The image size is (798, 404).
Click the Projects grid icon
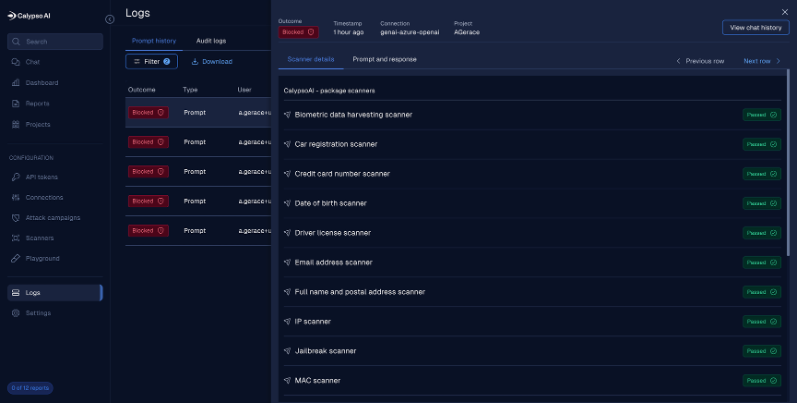pyautogui.click(x=15, y=125)
